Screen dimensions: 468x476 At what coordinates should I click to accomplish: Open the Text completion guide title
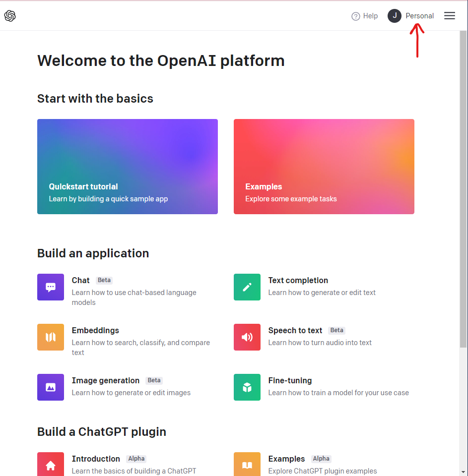pos(298,280)
